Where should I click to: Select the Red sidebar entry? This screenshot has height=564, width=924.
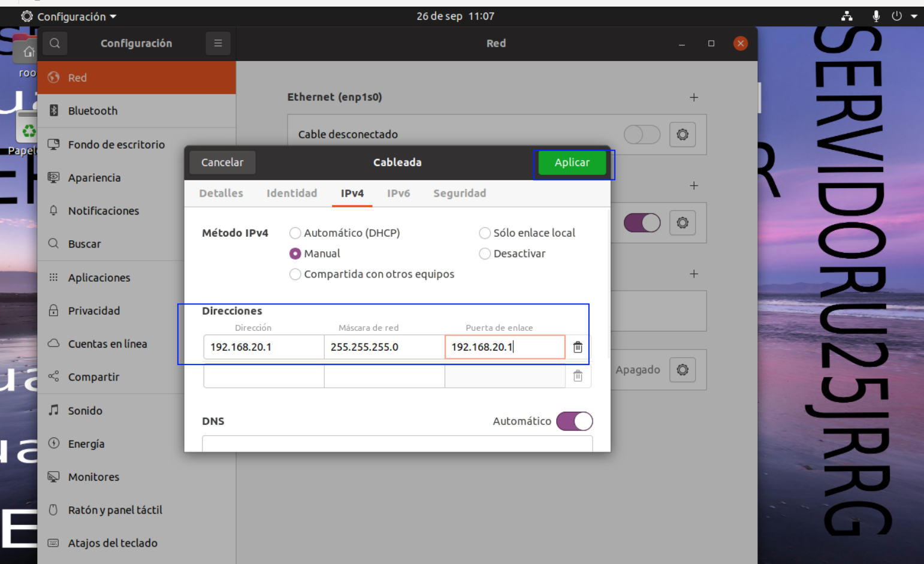pyautogui.click(x=137, y=77)
